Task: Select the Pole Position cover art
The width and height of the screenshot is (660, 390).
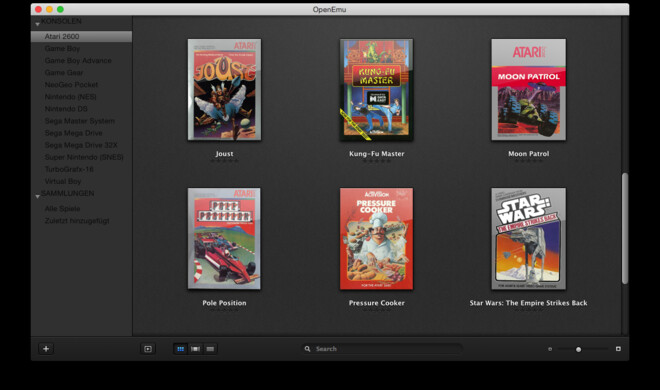Action: (x=224, y=239)
